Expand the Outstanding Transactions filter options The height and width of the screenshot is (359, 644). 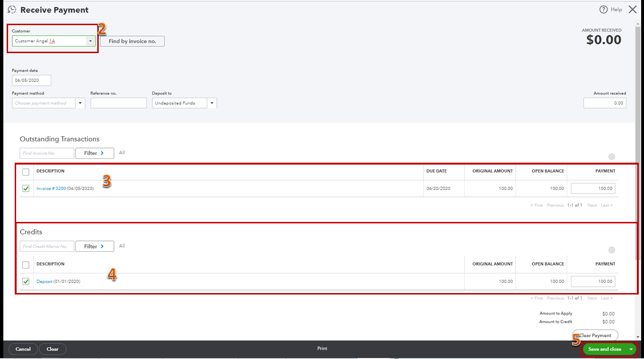(94, 153)
